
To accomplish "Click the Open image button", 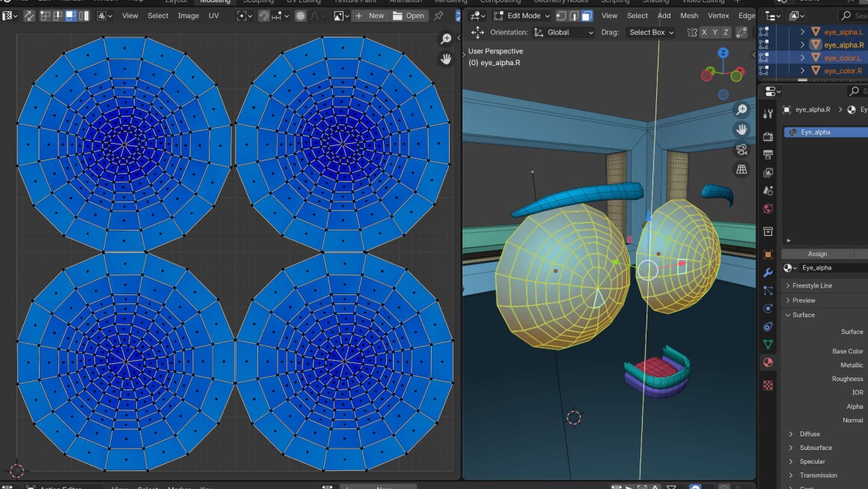I will pos(409,16).
